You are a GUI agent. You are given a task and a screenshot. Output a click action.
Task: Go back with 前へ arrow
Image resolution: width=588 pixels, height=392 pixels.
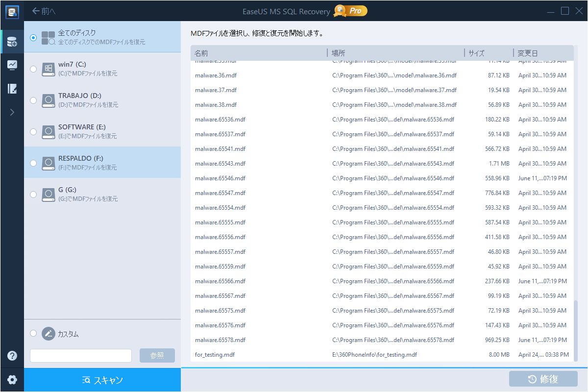44,11
